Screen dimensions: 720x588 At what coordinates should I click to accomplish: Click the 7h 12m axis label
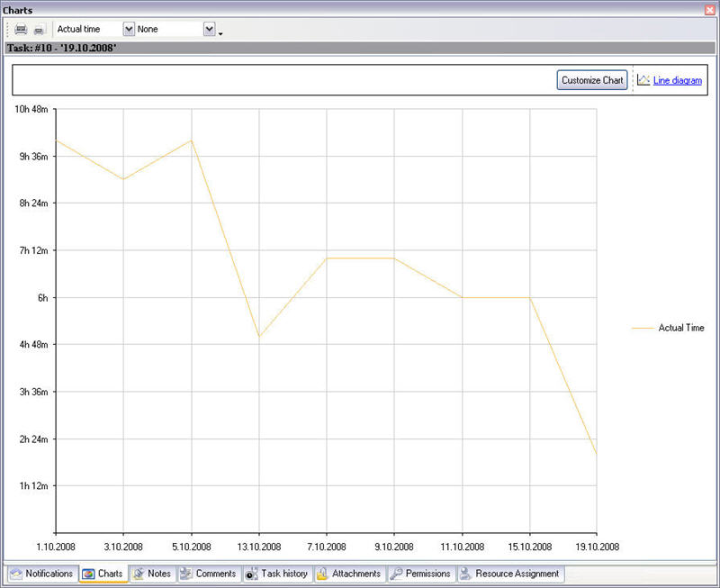(x=33, y=250)
